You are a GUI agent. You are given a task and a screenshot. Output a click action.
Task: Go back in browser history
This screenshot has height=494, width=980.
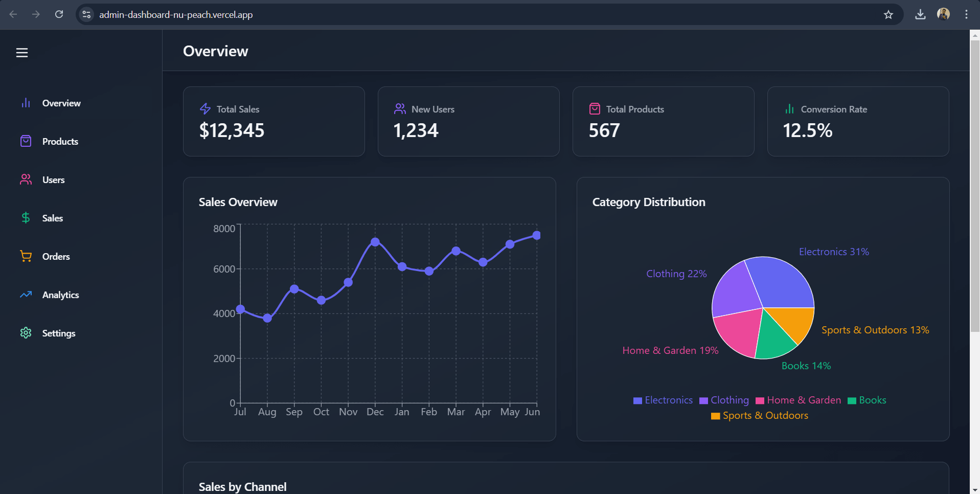coord(13,14)
